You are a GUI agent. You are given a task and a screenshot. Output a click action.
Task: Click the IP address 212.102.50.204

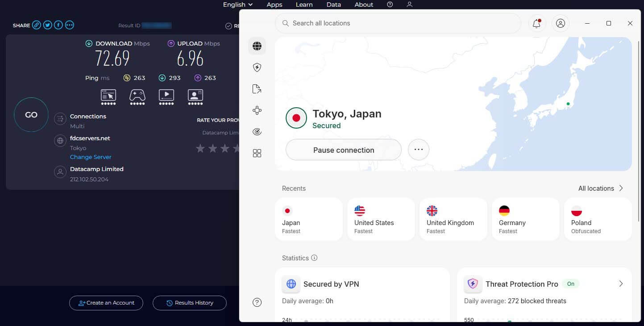tap(89, 179)
